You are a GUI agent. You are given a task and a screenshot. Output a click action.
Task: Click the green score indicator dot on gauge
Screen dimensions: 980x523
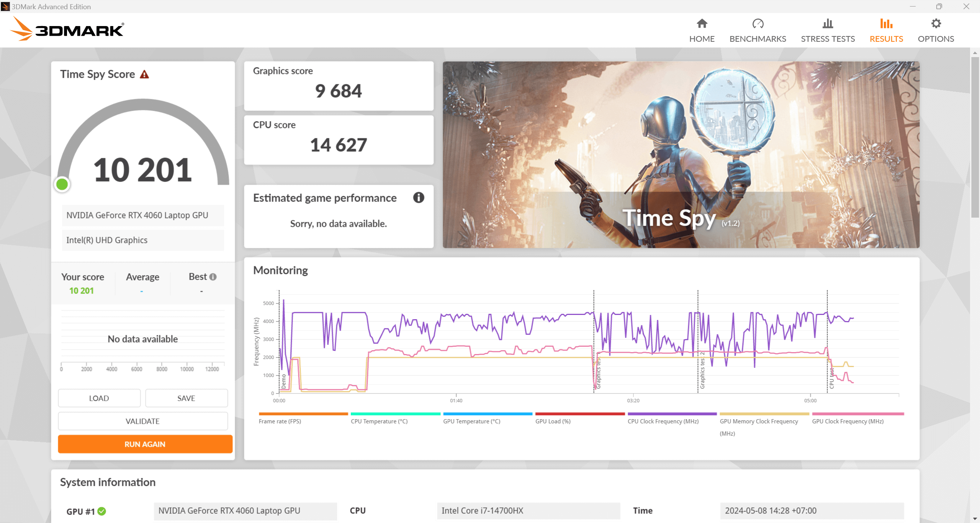(62, 184)
